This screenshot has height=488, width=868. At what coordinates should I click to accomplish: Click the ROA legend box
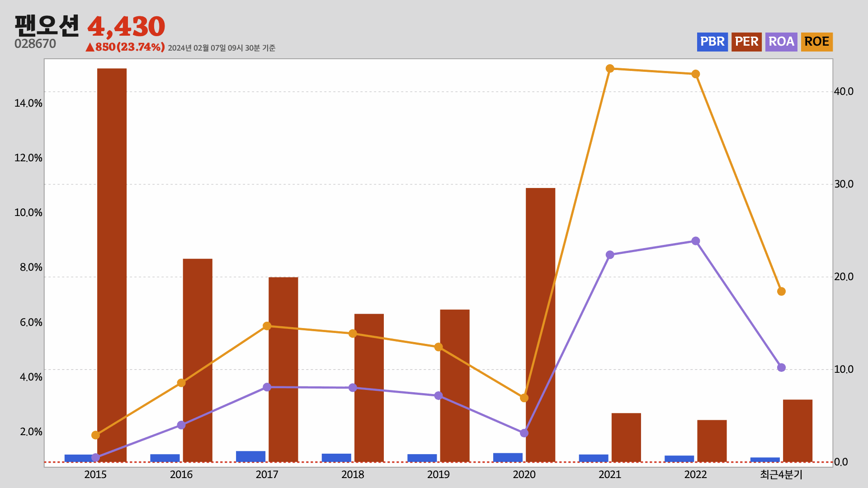pos(781,42)
